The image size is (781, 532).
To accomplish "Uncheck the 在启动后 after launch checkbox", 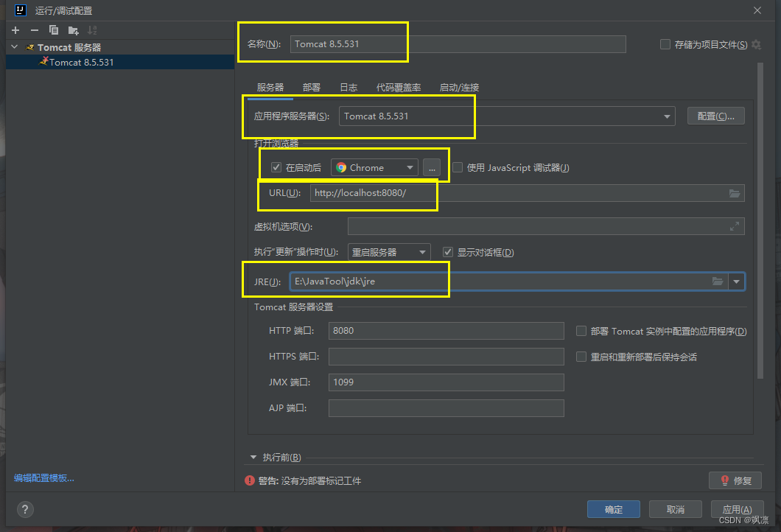I will pos(276,167).
